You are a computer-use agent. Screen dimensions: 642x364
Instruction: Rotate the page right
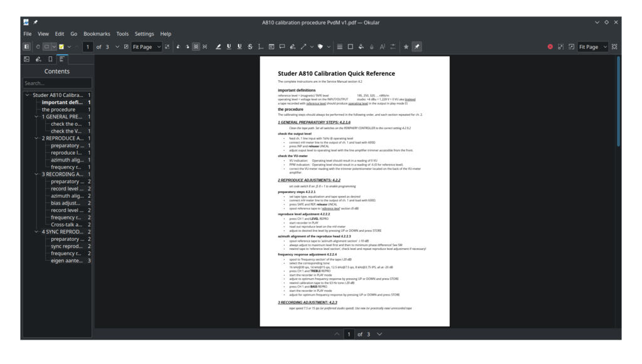tap(187, 47)
